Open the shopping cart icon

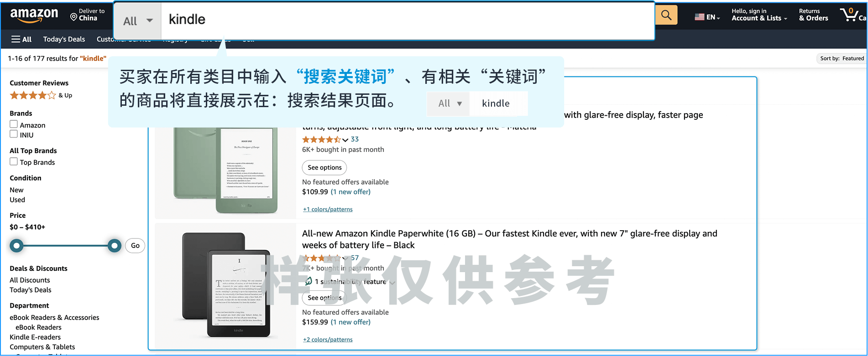pyautogui.click(x=849, y=15)
